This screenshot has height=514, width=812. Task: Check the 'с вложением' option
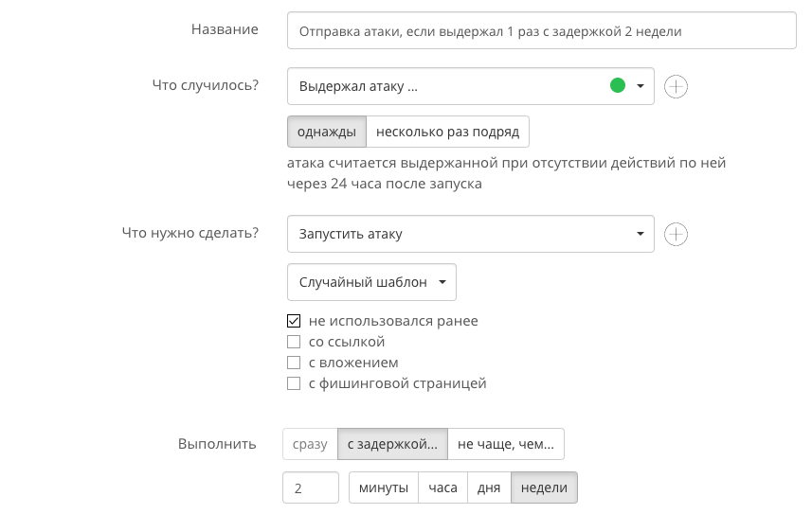[294, 363]
